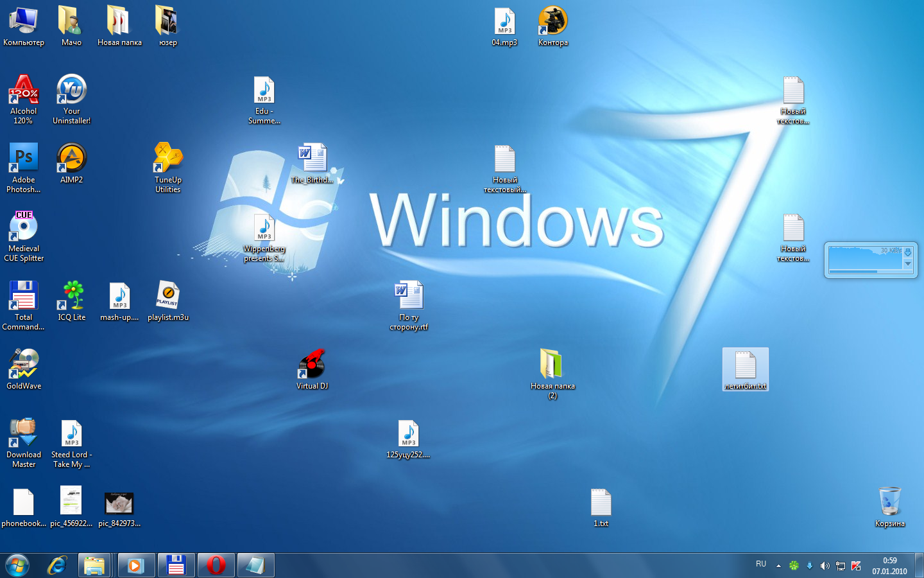Select The Birthd... Word document
This screenshot has height=578, width=924.
312,163
